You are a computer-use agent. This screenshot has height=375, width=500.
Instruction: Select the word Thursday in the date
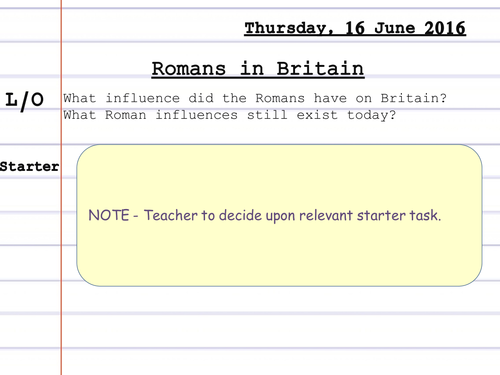pos(286,28)
